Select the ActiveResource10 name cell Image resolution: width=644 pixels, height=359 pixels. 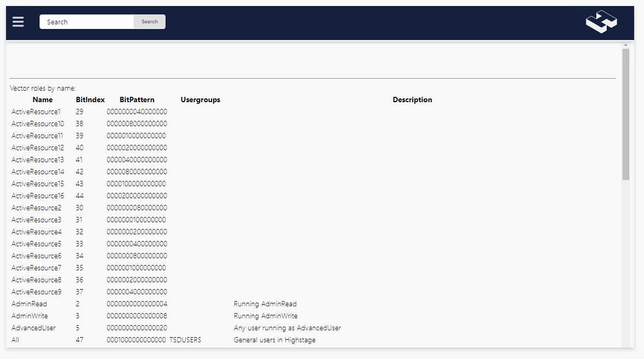tap(38, 123)
